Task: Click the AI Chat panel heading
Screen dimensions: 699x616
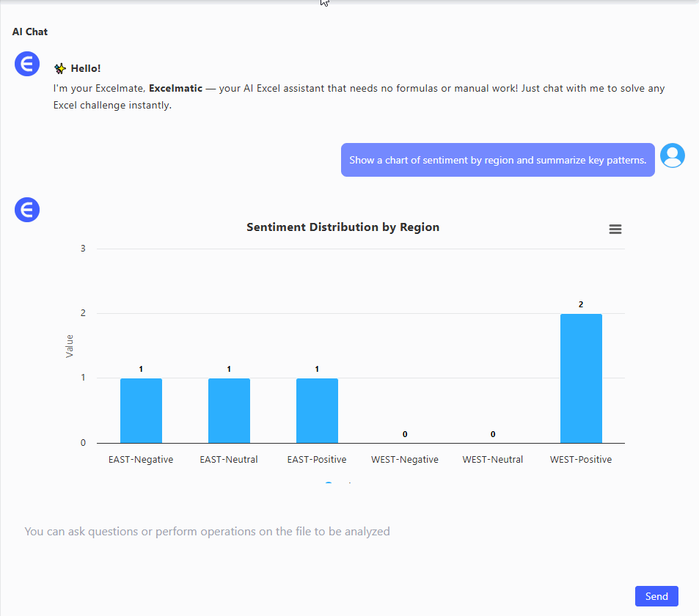Action: [30, 32]
